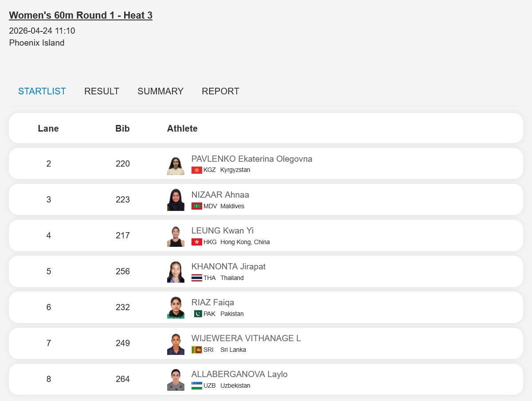Open Pavlenko Ekaterina's athlete photo
The image size is (532, 401).
pyautogui.click(x=176, y=164)
